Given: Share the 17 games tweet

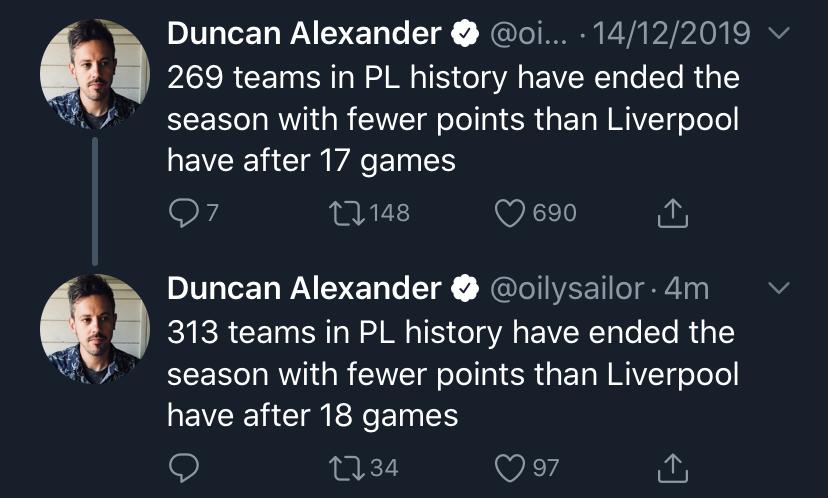Looking at the screenshot, I should 674,211.
